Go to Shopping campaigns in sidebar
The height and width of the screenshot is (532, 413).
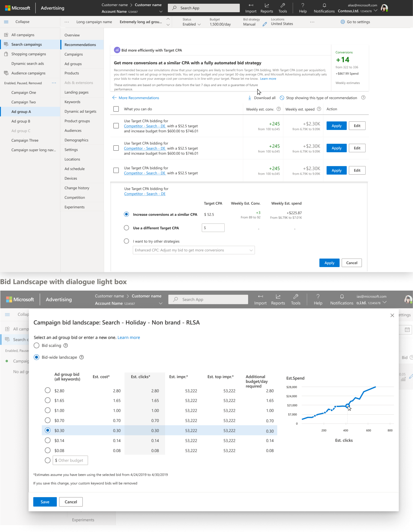29,54
